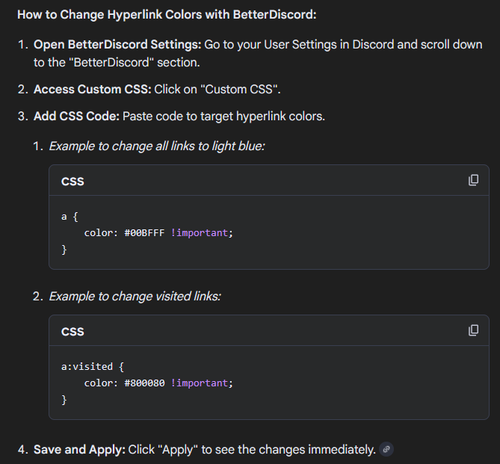The image size is (500, 464).
Task: Click the 'Open BetterDiscord Settings:' bold text
Action: (117, 44)
